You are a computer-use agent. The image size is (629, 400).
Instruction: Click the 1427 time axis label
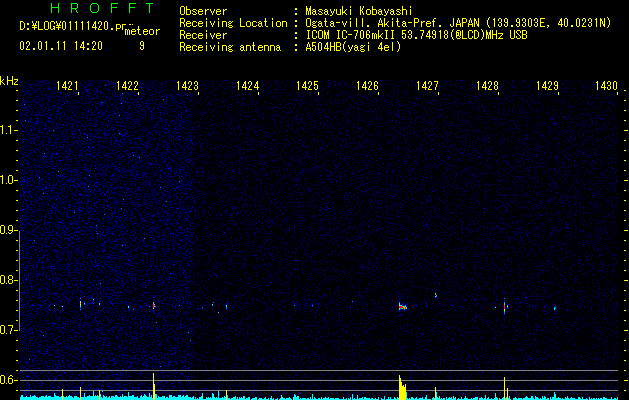click(427, 86)
